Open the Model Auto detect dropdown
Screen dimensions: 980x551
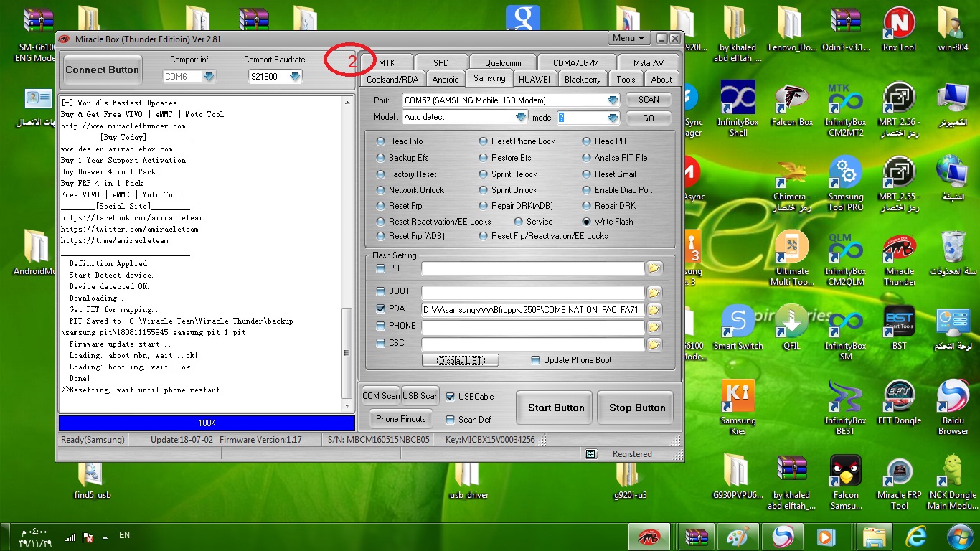point(521,117)
